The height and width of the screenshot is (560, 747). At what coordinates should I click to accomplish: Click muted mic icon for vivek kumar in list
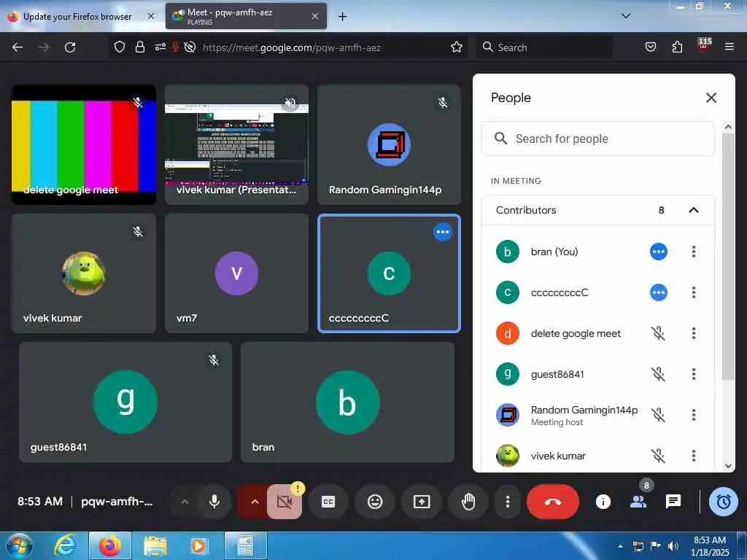click(659, 456)
